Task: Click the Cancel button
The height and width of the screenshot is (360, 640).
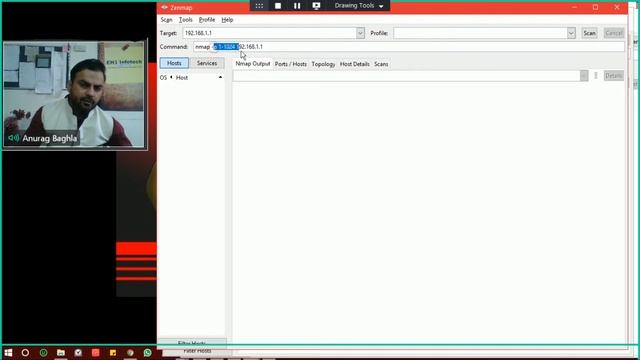Action: pos(614,33)
